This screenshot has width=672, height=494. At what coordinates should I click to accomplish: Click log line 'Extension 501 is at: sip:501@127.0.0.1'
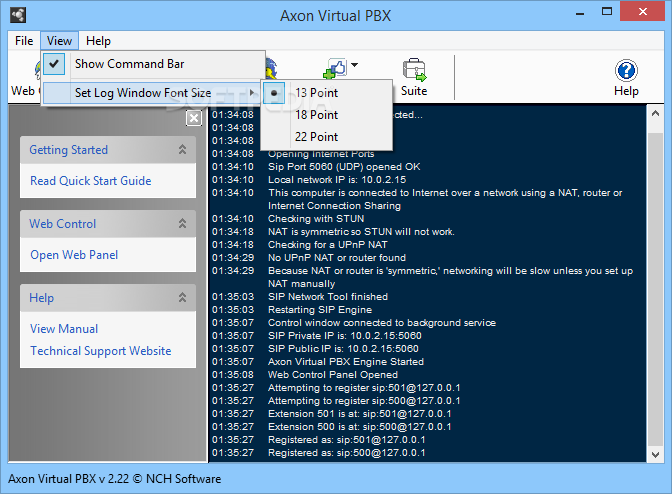click(x=360, y=413)
